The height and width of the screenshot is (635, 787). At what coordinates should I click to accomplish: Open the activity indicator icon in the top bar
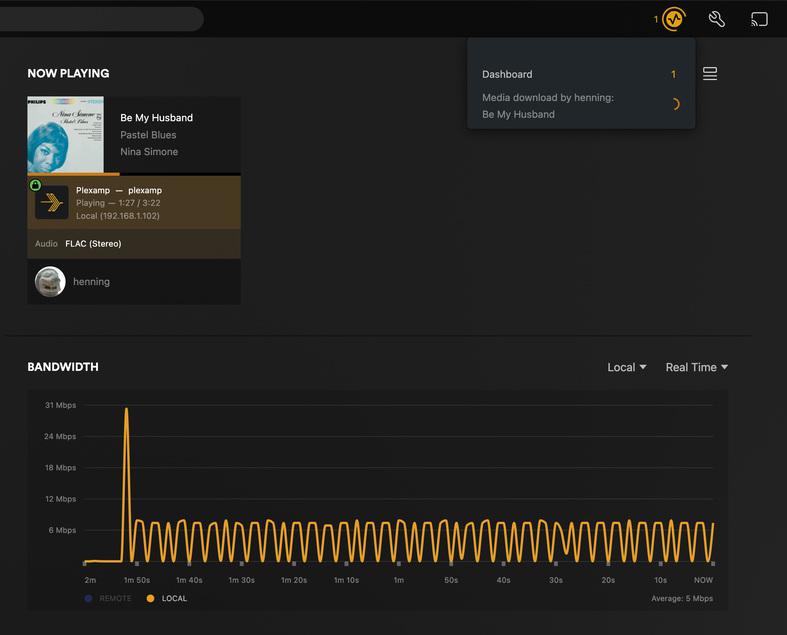pyautogui.click(x=674, y=19)
